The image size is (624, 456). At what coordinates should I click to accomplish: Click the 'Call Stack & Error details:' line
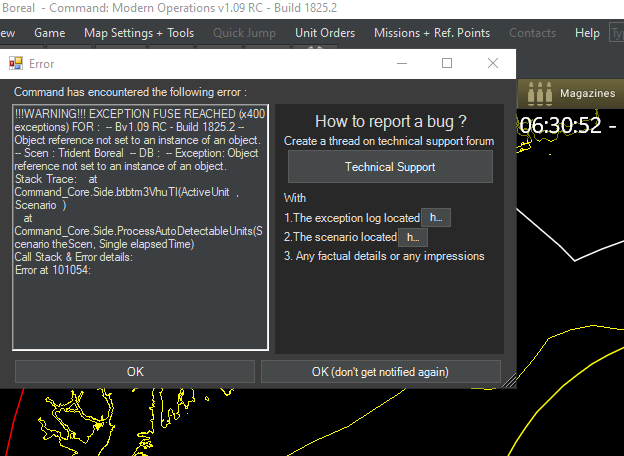[x=74, y=257]
